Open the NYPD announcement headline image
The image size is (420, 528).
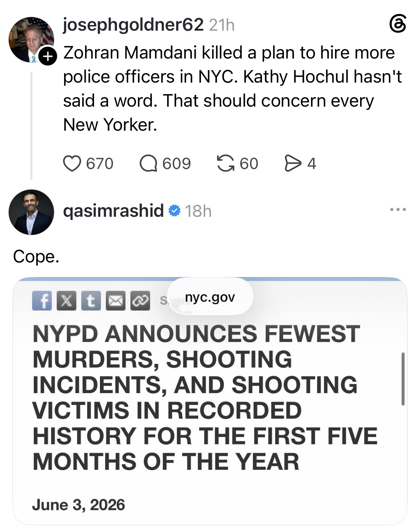(x=210, y=401)
